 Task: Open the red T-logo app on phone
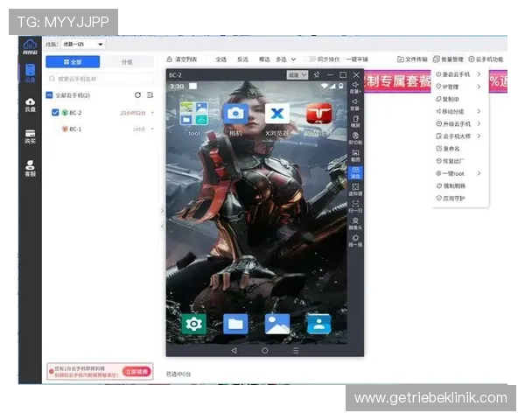point(318,114)
